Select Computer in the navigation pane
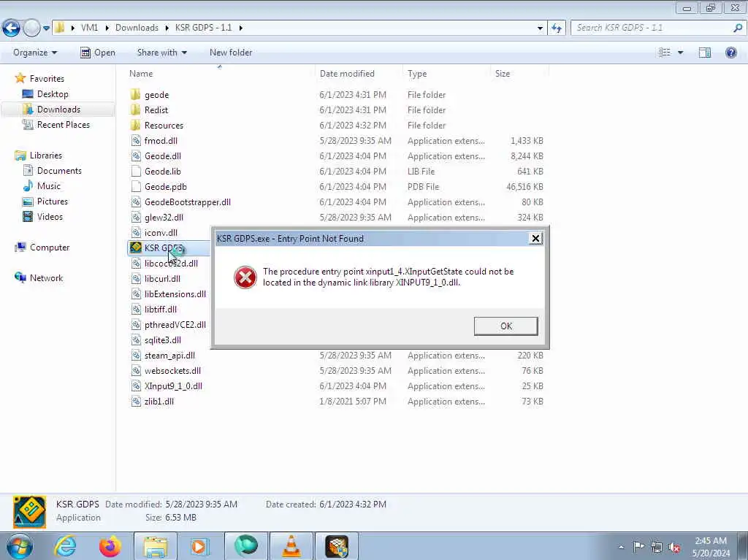 click(50, 247)
